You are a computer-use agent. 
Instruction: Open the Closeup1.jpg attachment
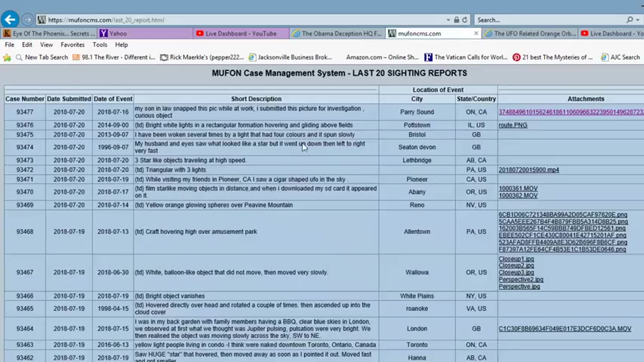click(516, 259)
